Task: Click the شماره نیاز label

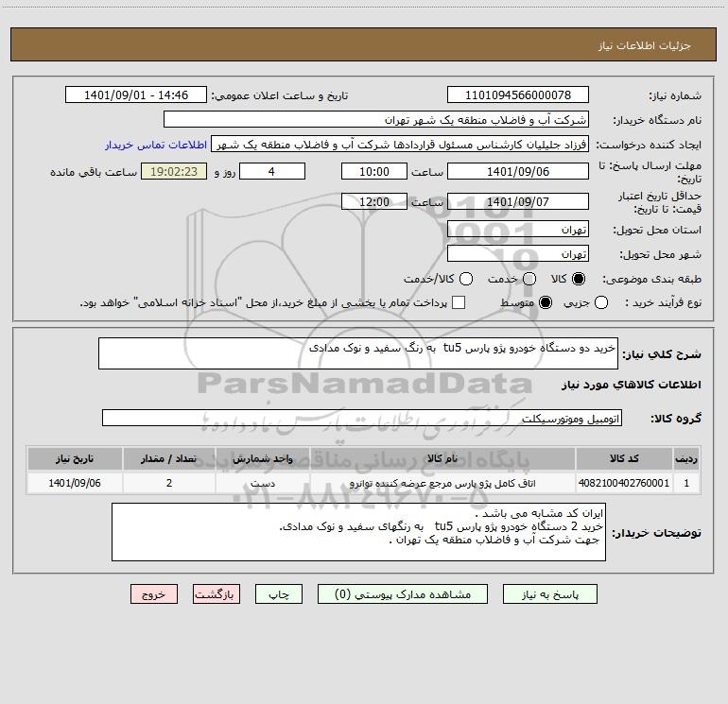Action: 675,95
